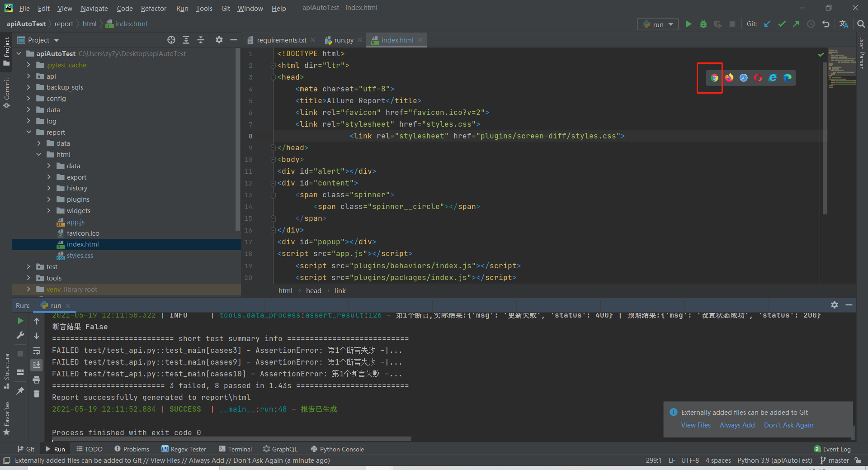
Task: Click the green Run button in toolbar
Action: click(x=689, y=24)
